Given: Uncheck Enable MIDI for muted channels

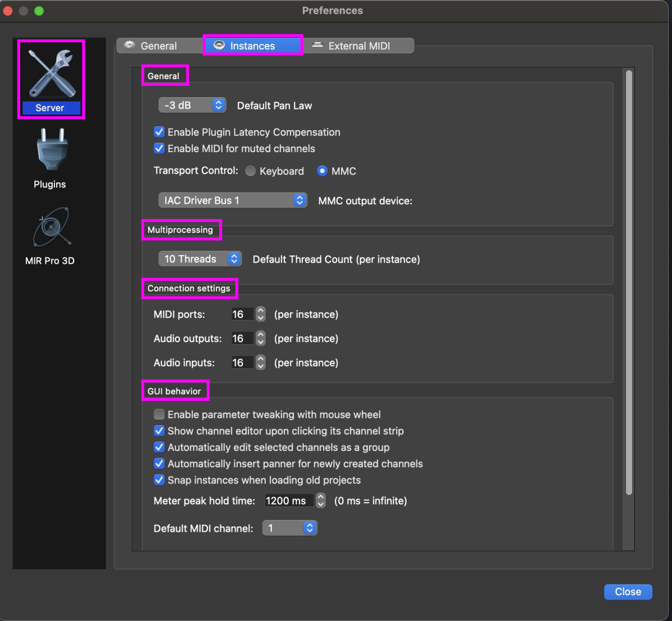Looking at the screenshot, I should [159, 149].
